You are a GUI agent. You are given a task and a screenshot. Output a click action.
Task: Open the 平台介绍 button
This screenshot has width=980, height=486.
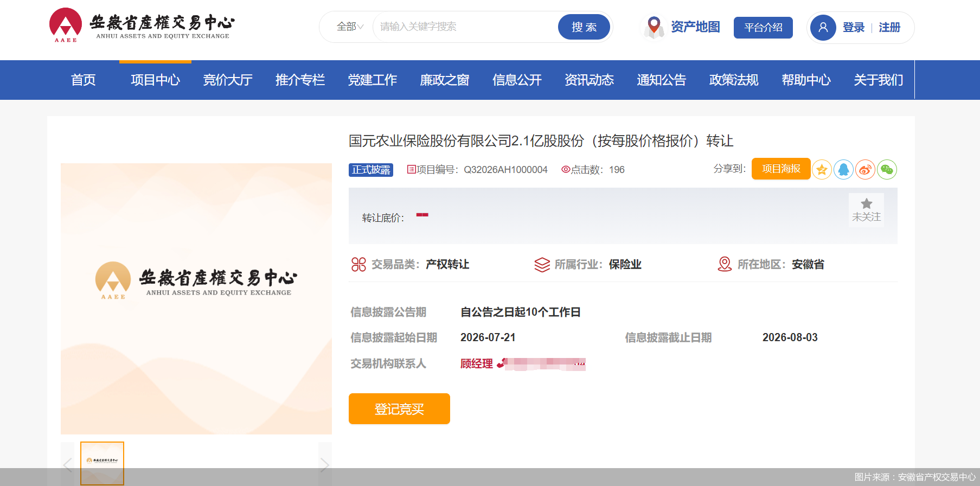point(763,28)
